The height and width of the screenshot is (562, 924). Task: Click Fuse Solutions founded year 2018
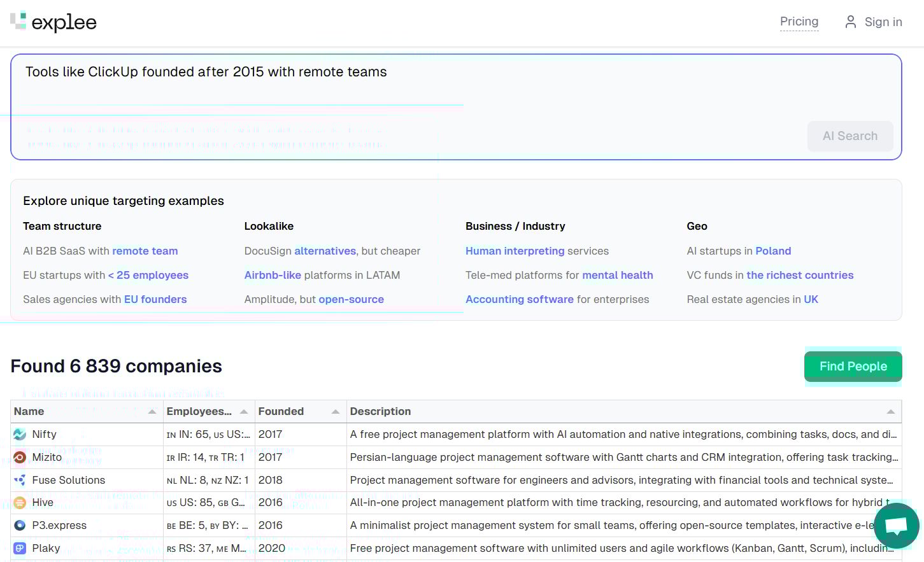point(270,480)
